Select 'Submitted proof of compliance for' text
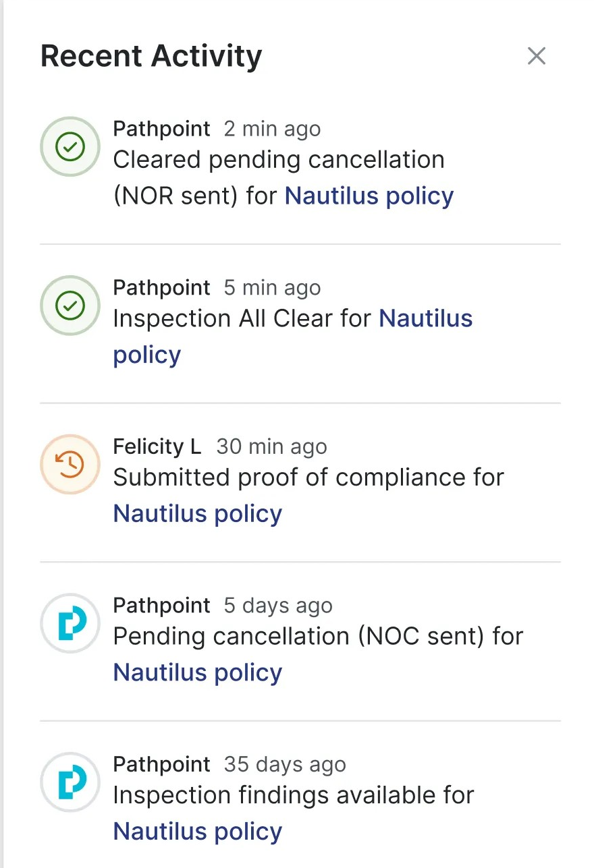594x868 pixels. tap(308, 478)
